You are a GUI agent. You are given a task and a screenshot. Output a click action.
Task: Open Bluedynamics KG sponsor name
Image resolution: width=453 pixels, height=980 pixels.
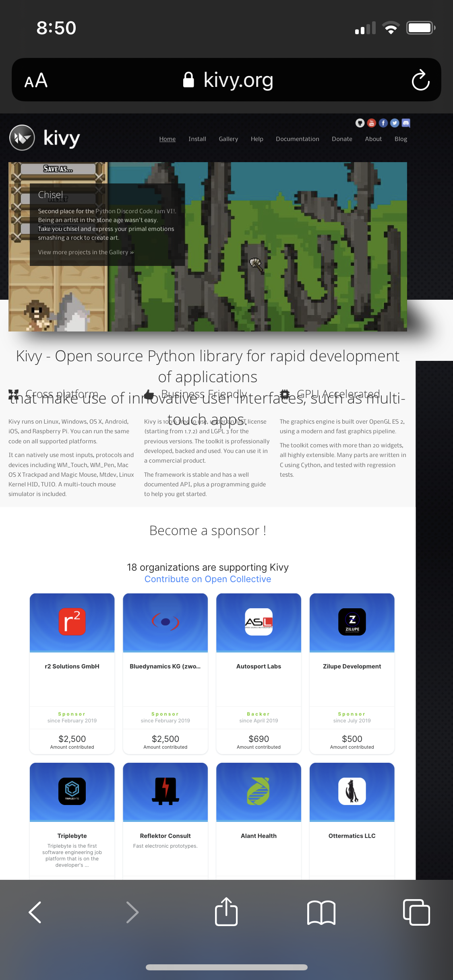tap(165, 666)
